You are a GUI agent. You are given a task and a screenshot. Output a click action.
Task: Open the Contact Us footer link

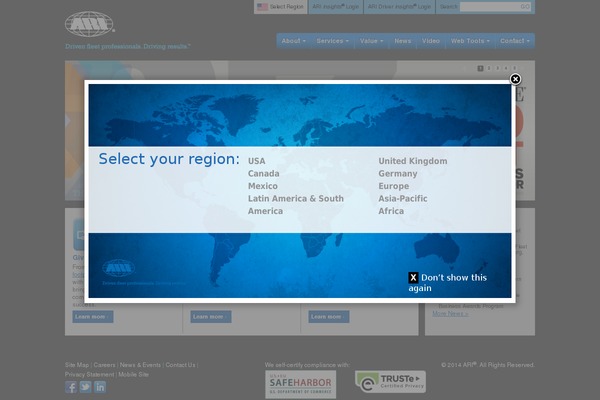point(180,365)
